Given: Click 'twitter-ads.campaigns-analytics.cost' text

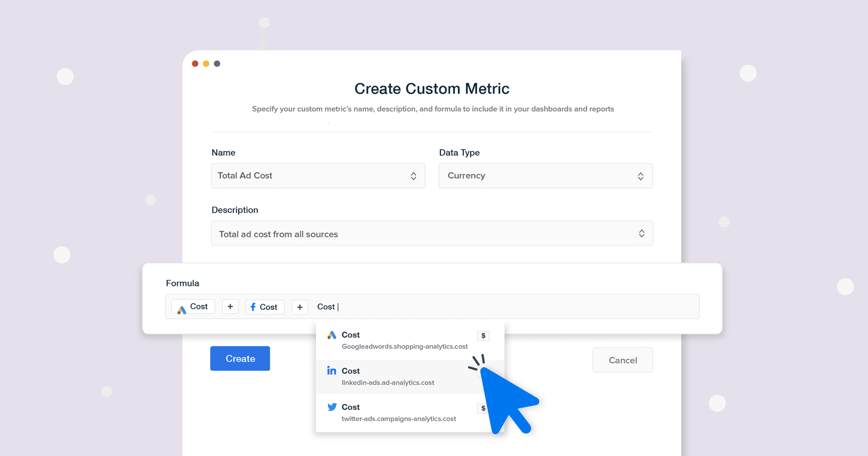Looking at the screenshot, I should point(399,419).
